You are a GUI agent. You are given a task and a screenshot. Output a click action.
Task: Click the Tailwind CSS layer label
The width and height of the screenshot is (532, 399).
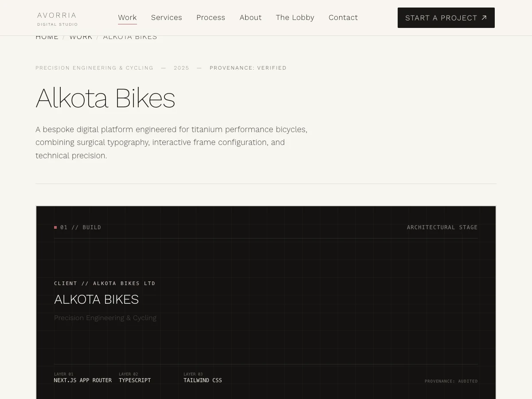[x=203, y=380]
